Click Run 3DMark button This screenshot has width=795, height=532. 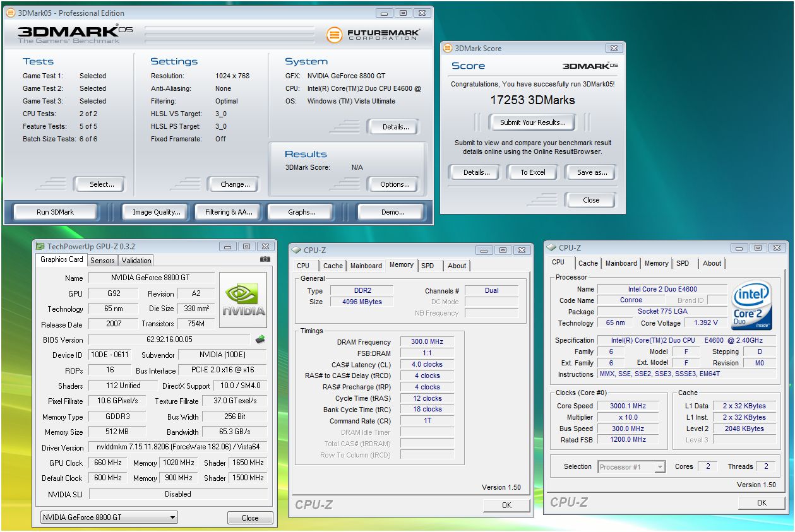[55, 212]
